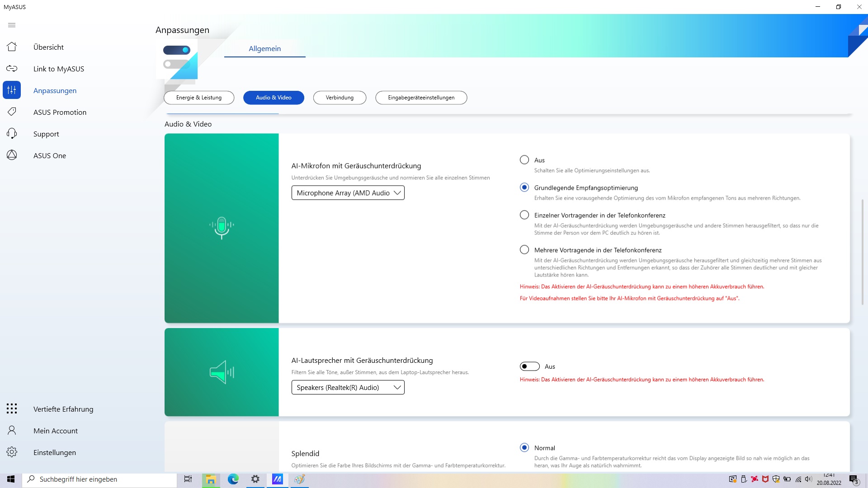
Task: Go to Support in the sidebar
Action: 46,134
